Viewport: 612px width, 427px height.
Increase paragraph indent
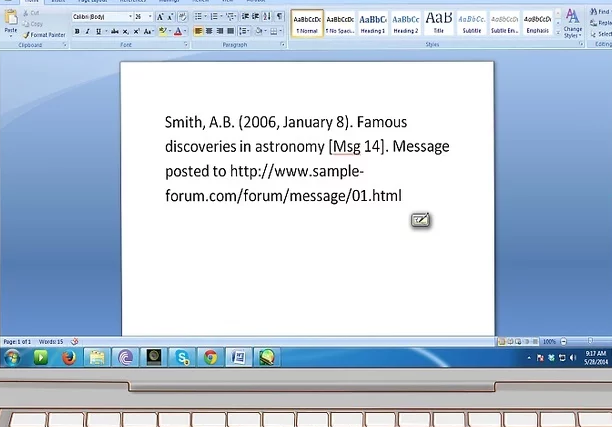[x=256, y=16]
